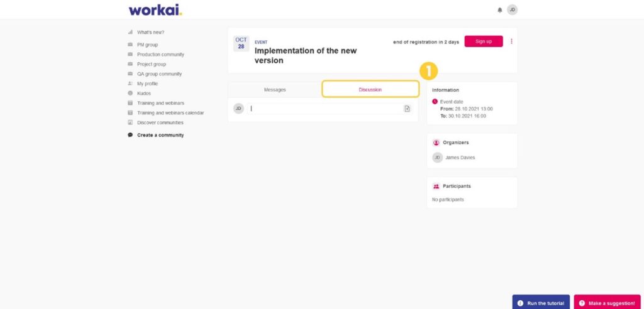Click the Kudos icon in sidebar
644x309 pixels.
click(x=130, y=93)
